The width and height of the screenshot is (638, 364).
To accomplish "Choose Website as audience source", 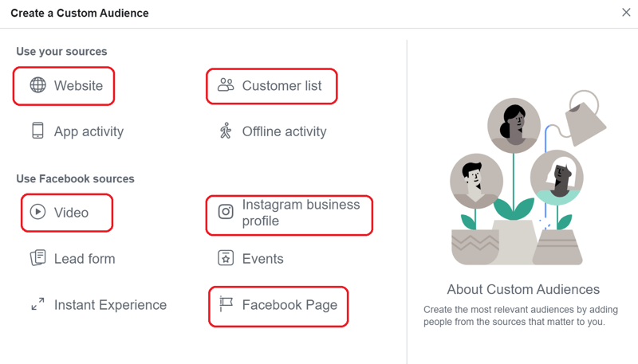I will point(78,86).
